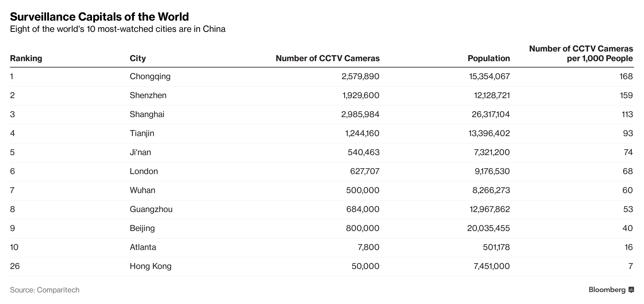Click the Number of CCTV Cameras header

(327, 58)
